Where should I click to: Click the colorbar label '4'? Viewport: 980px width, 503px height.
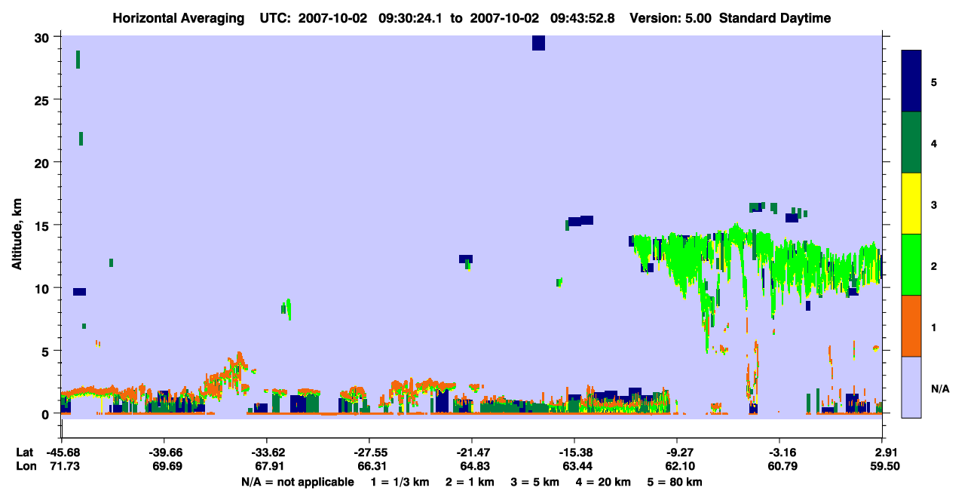[x=934, y=143]
